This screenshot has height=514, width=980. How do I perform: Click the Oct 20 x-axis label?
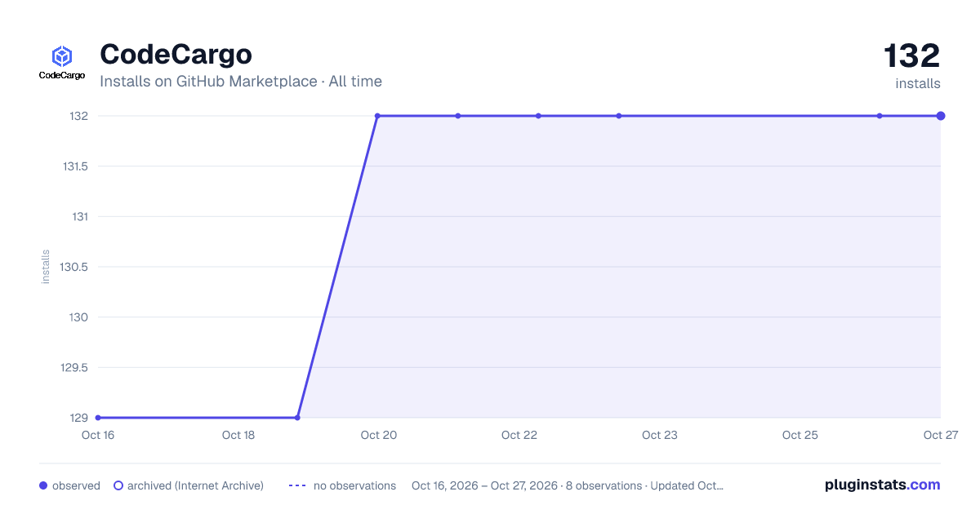coord(379,435)
